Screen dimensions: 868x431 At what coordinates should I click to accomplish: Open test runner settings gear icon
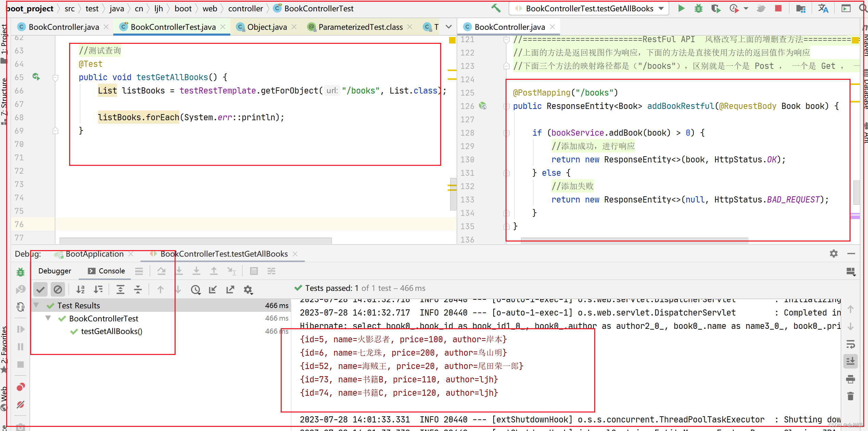click(248, 290)
